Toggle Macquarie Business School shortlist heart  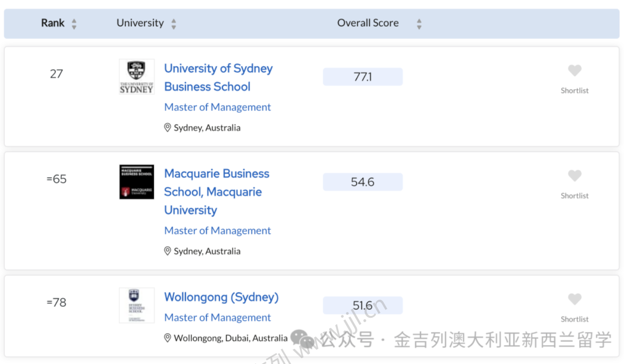coord(574,176)
